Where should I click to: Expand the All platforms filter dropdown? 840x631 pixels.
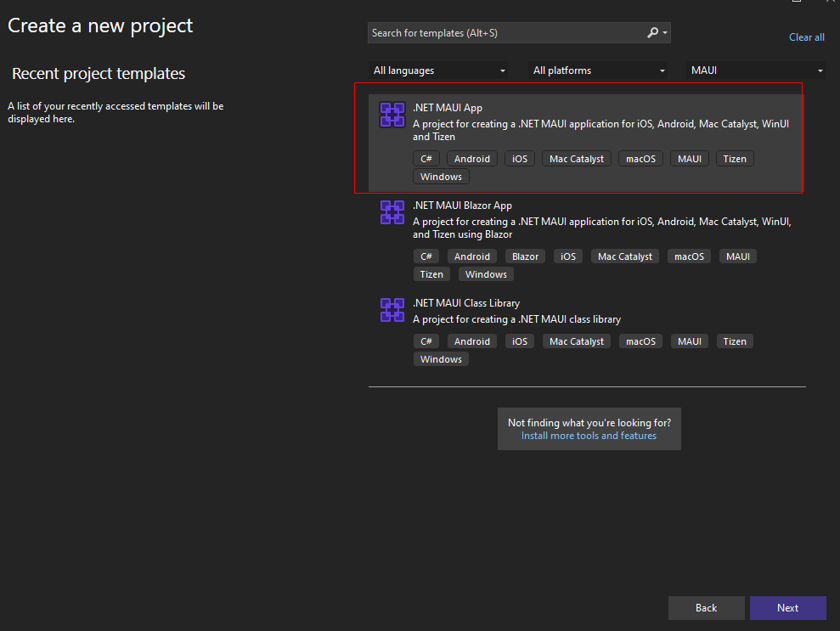coord(598,70)
